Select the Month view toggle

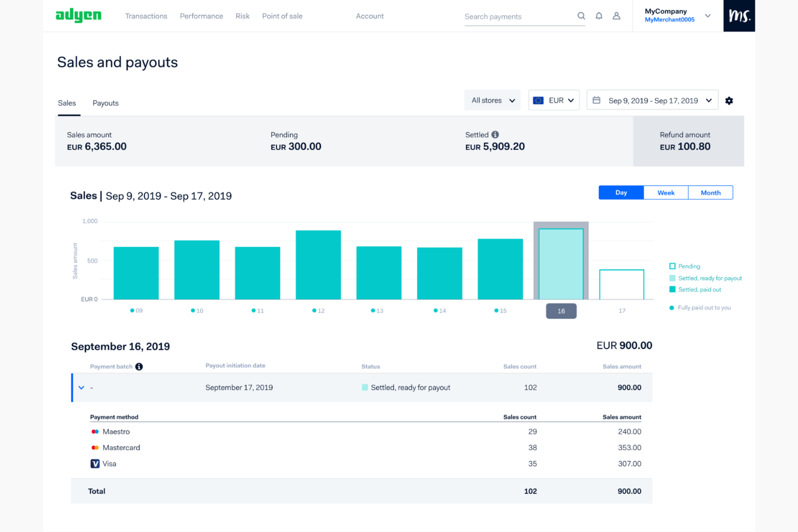(x=711, y=192)
